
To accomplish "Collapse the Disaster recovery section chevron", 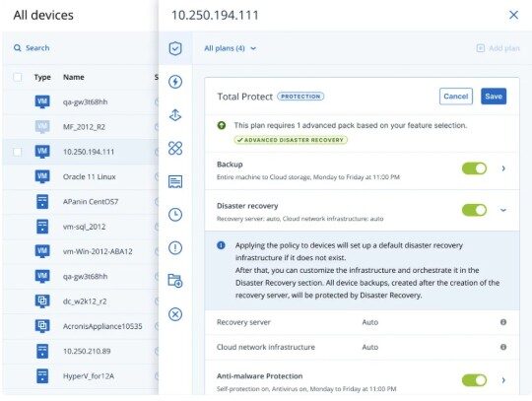I will (x=503, y=210).
